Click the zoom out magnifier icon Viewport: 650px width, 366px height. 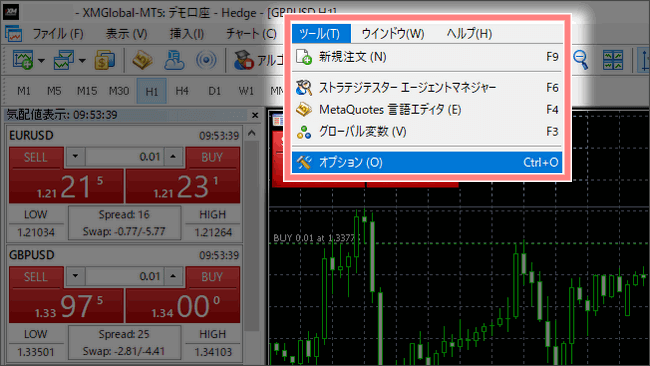point(580,60)
